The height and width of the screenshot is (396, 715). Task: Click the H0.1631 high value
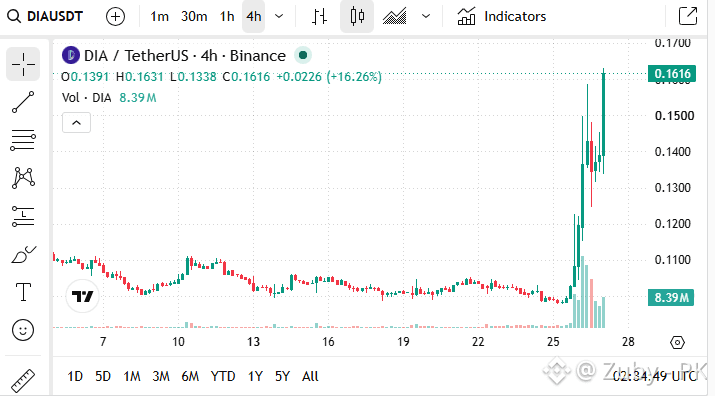[140, 76]
